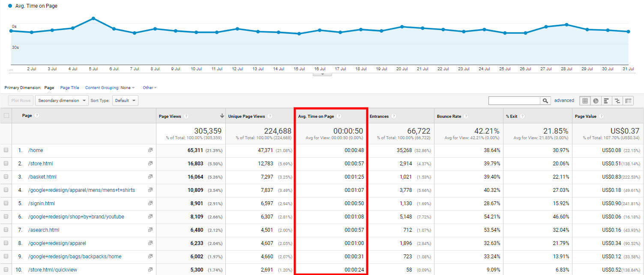This screenshot has height=275, width=644.
Task: Click the 28 Jul chart data point
Action: coord(566,24)
